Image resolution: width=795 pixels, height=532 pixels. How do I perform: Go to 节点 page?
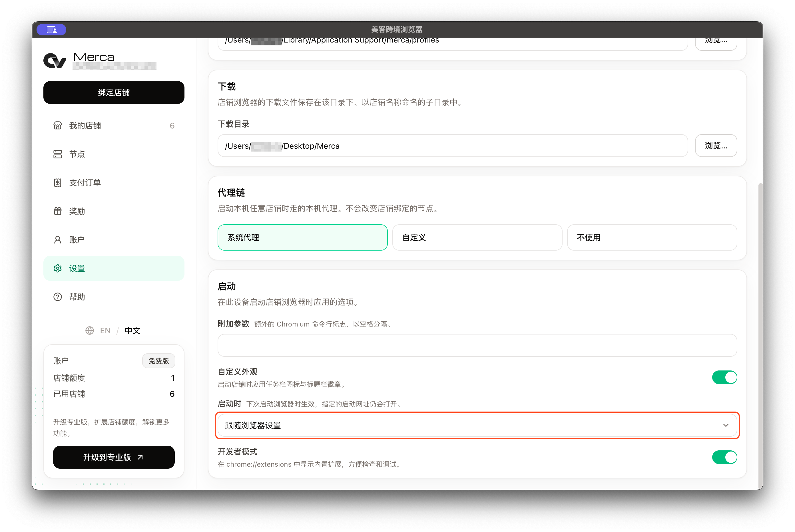coord(114,154)
